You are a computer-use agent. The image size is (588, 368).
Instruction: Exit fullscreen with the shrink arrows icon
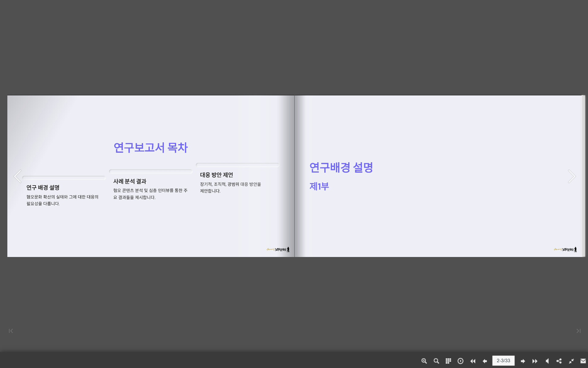tap(571, 361)
